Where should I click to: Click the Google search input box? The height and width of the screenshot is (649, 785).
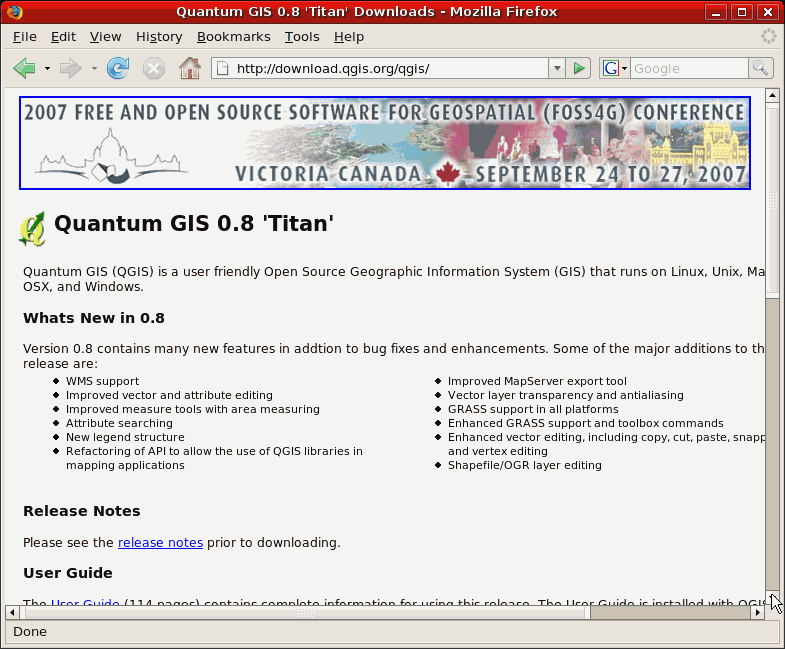[x=689, y=69]
